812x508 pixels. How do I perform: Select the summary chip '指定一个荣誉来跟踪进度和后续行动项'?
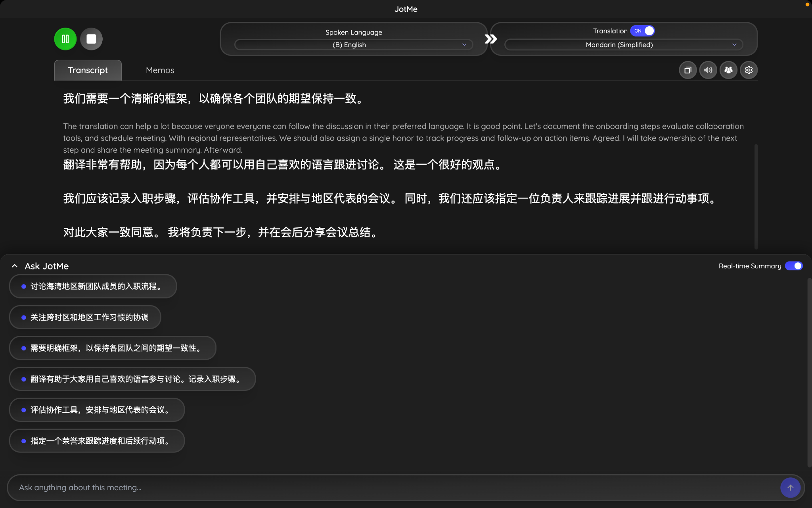[97, 441]
